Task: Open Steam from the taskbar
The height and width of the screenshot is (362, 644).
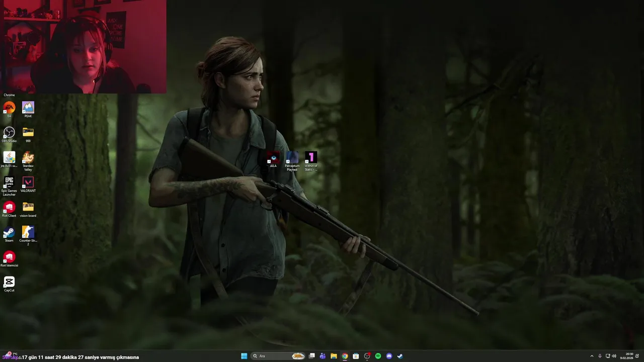Action: tap(400, 356)
